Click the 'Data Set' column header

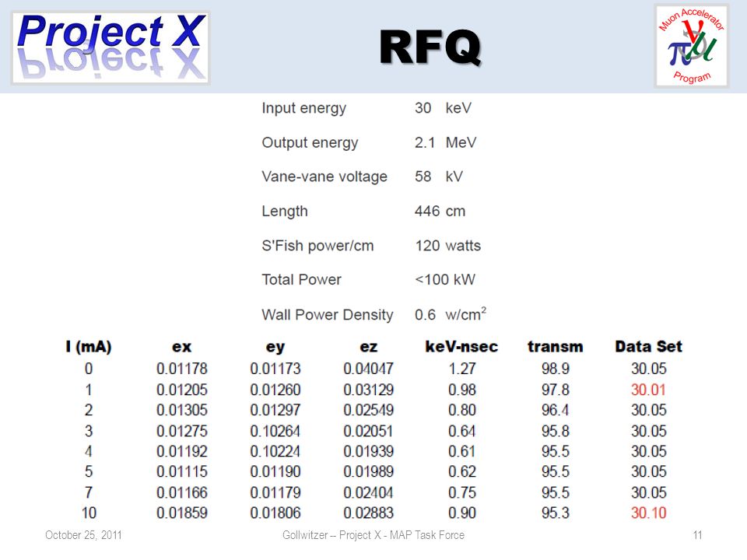pos(648,346)
